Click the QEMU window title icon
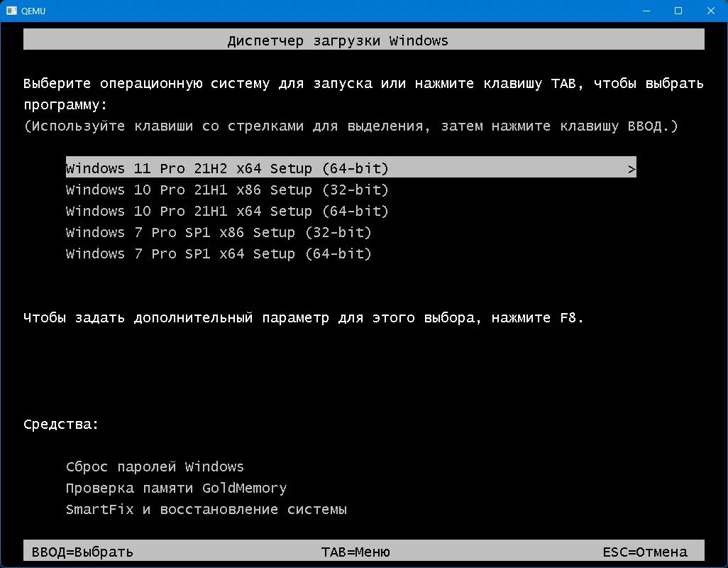 [11, 11]
